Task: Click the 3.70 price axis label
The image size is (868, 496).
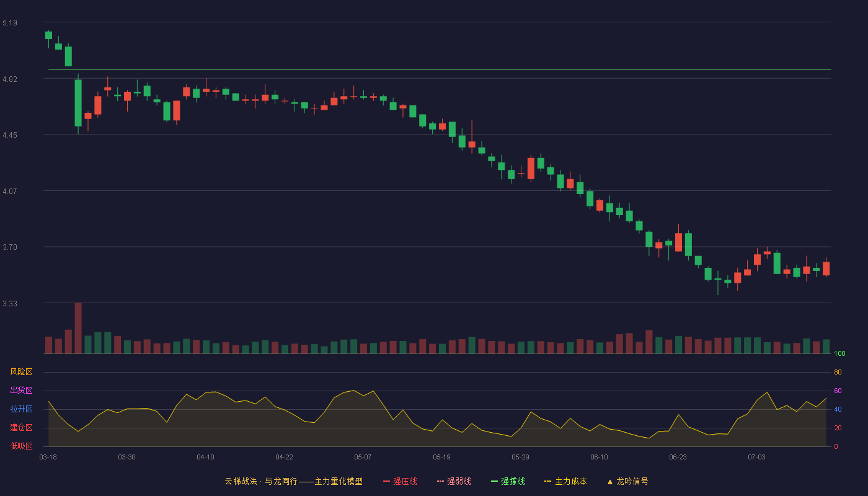Action: (x=10, y=247)
